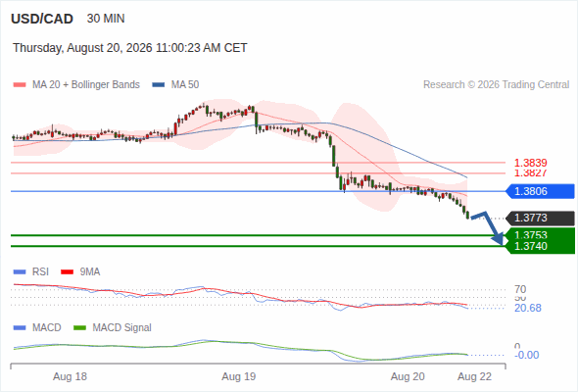This screenshot has height=392, width=578.
Task: Click the Aug 20 date on time axis
Action: tap(408, 376)
